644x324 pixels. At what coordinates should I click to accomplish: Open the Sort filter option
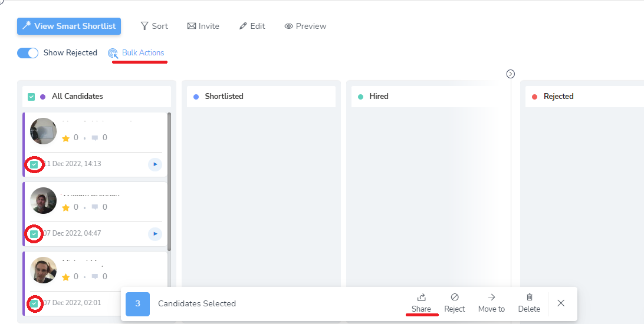point(154,26)
